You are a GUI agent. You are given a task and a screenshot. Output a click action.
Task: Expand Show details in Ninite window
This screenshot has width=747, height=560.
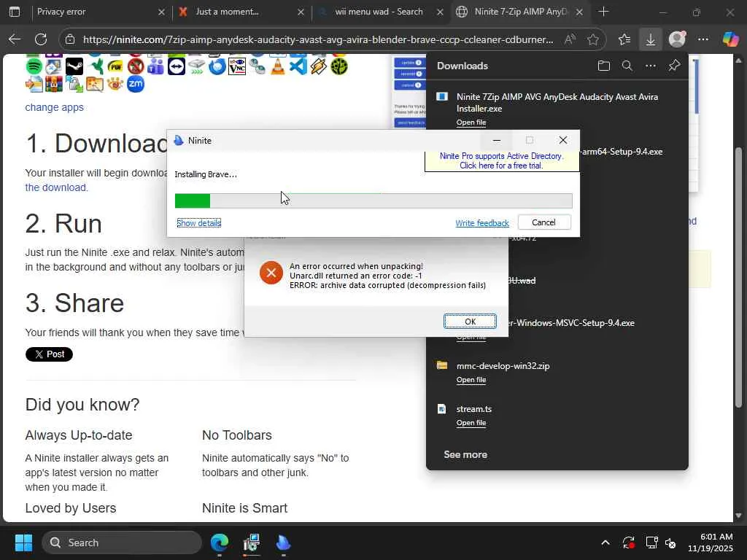click(x=198, y=223)
